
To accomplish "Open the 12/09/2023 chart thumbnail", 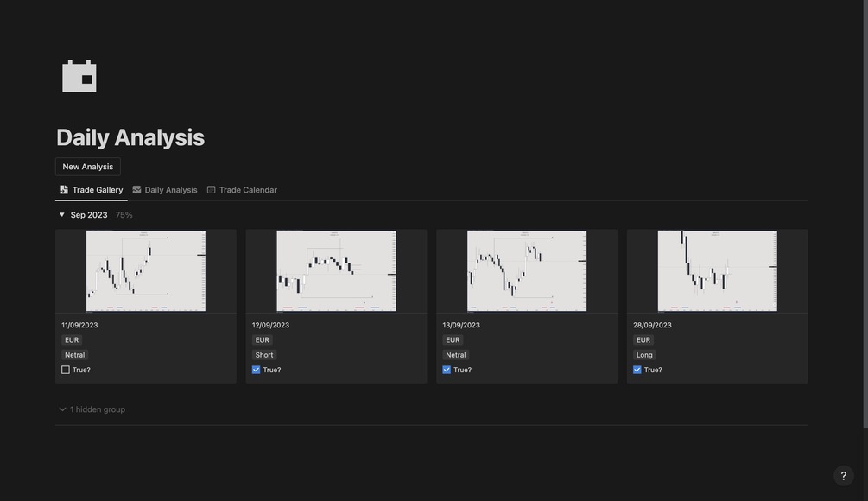I will point(336,271).
